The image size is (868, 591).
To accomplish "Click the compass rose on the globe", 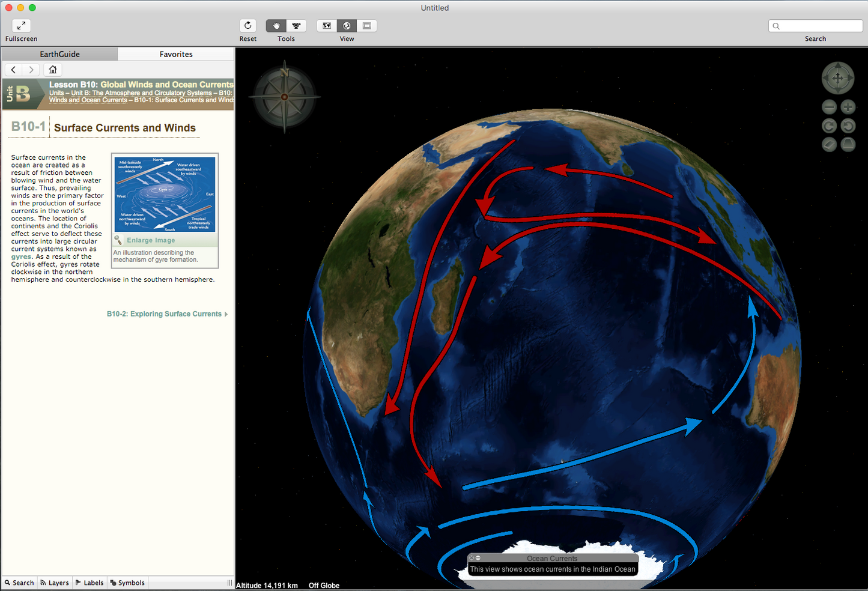I will tap(285, 97).
